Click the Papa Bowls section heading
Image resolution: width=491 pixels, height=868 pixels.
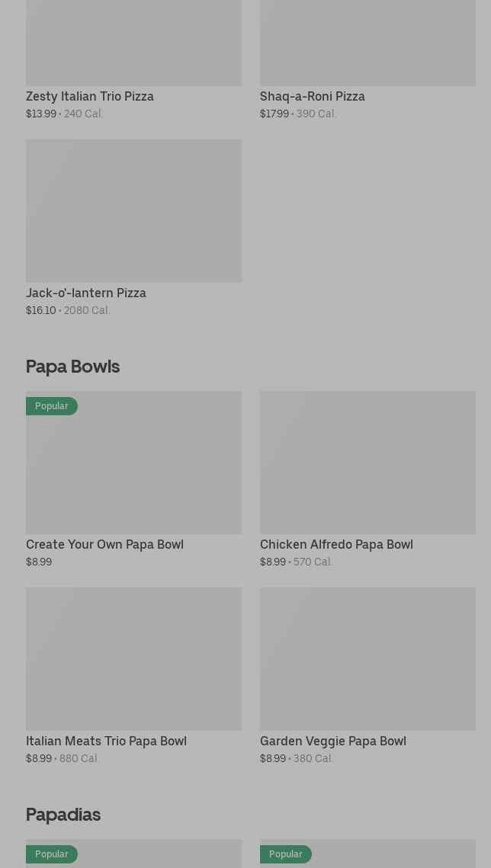pos(72,367)
